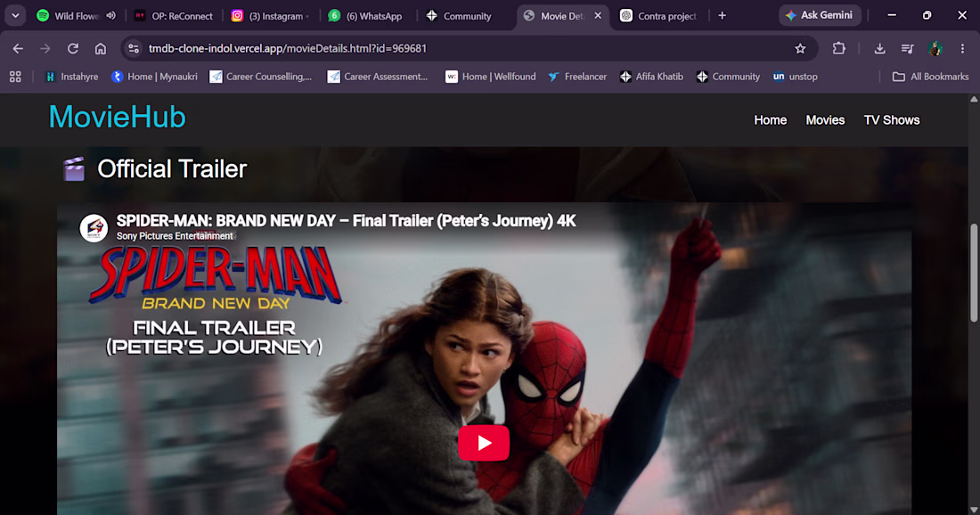Screen dimensions: 980x515
Task: Open the media controls icon in toolbar
Action: coord(908,49)
